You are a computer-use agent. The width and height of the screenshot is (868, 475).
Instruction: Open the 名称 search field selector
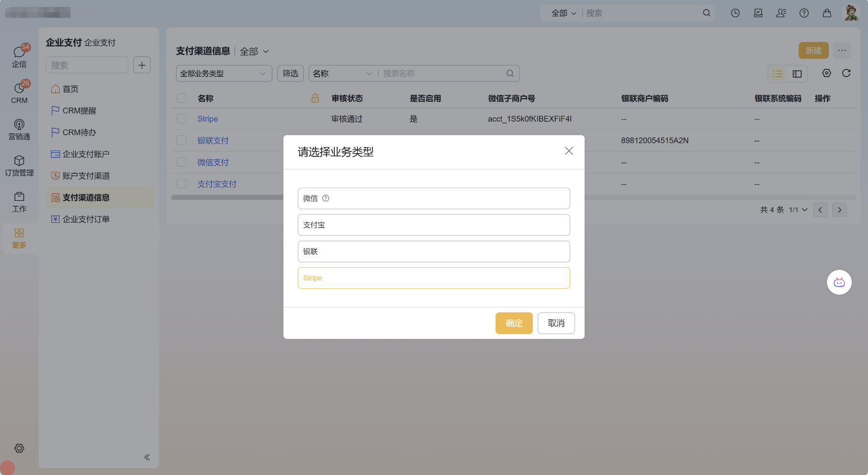342,73
